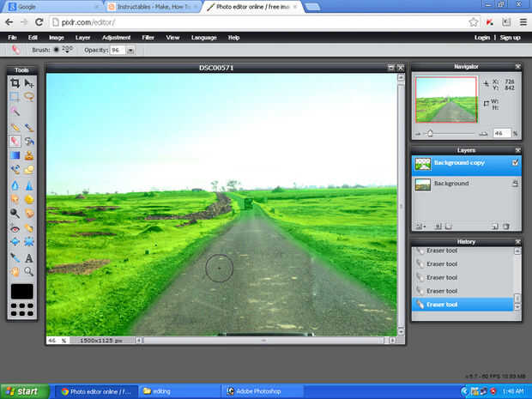Open the Layer menu
The width and height of the screenshot is (532, 399).
82,38
